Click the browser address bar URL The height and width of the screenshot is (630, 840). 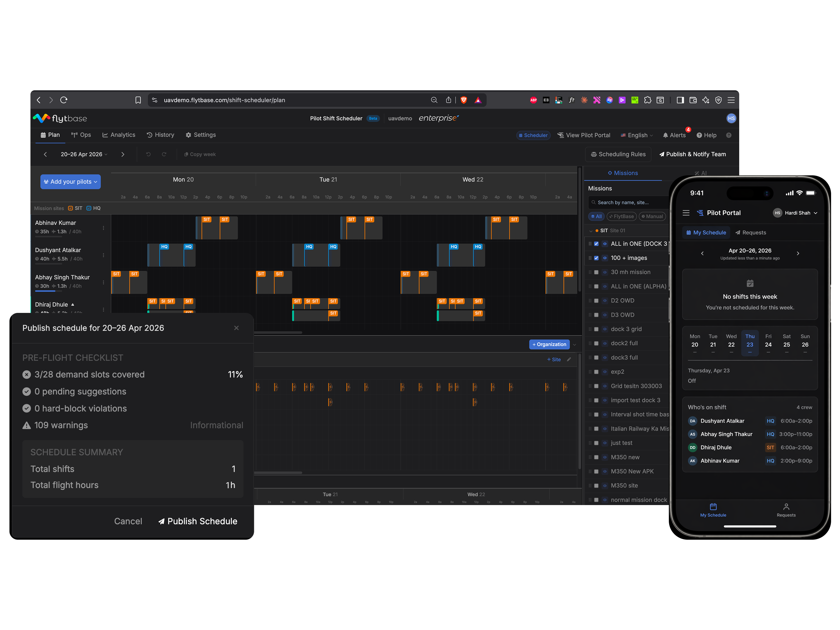click(x=224, y=100)
